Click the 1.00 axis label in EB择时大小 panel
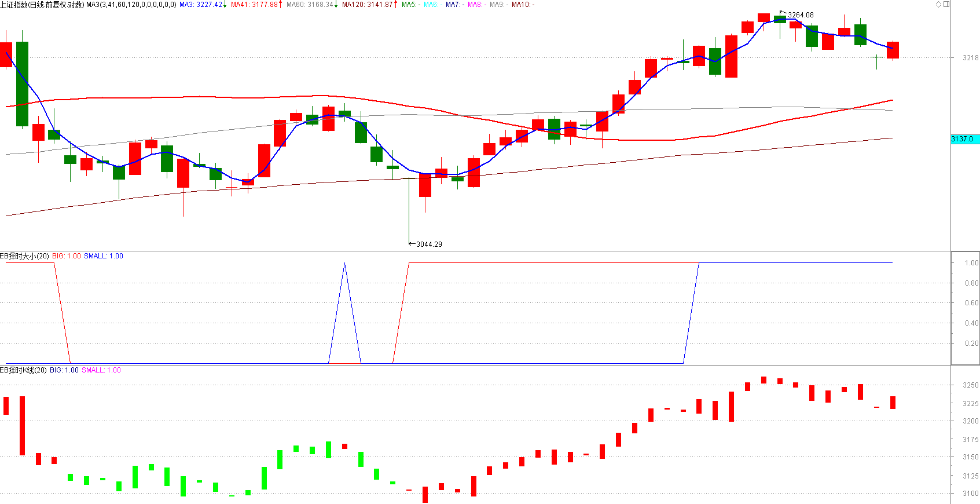Viewport: 980px width, 504px height. pos(972,263)
